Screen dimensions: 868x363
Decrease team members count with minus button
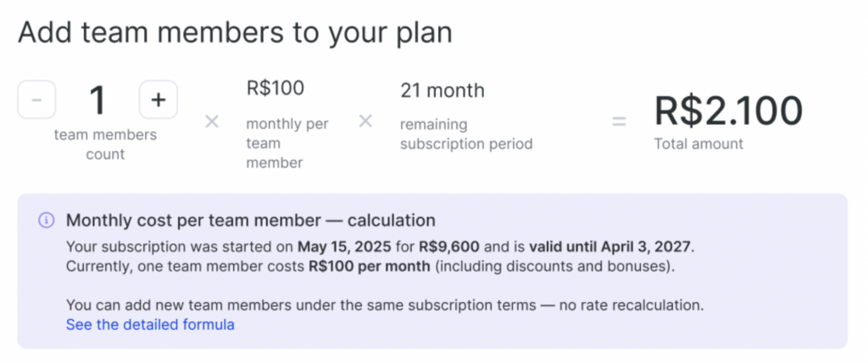tap(36, 100)
